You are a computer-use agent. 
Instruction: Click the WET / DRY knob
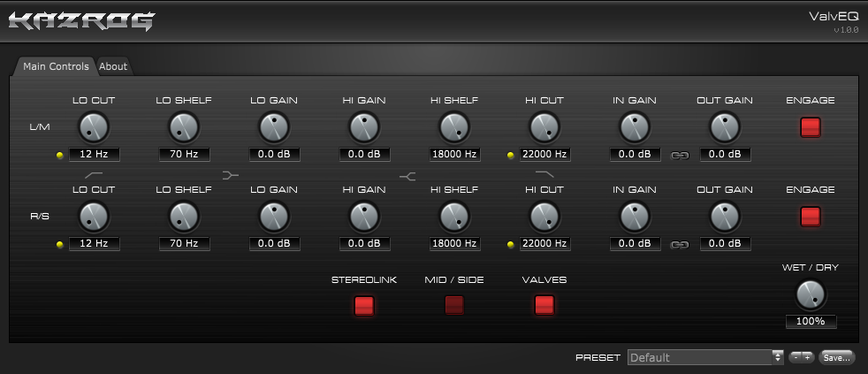pyautogui.click(x=811, y=294)
